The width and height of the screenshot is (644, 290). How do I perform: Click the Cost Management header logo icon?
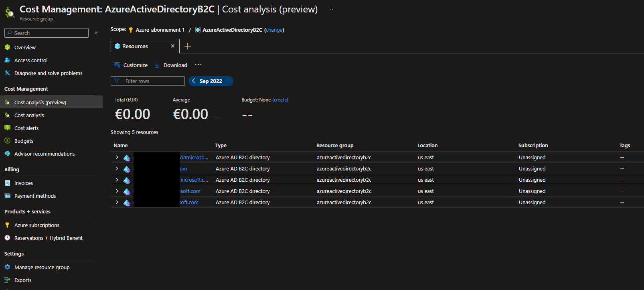(9, 12)
